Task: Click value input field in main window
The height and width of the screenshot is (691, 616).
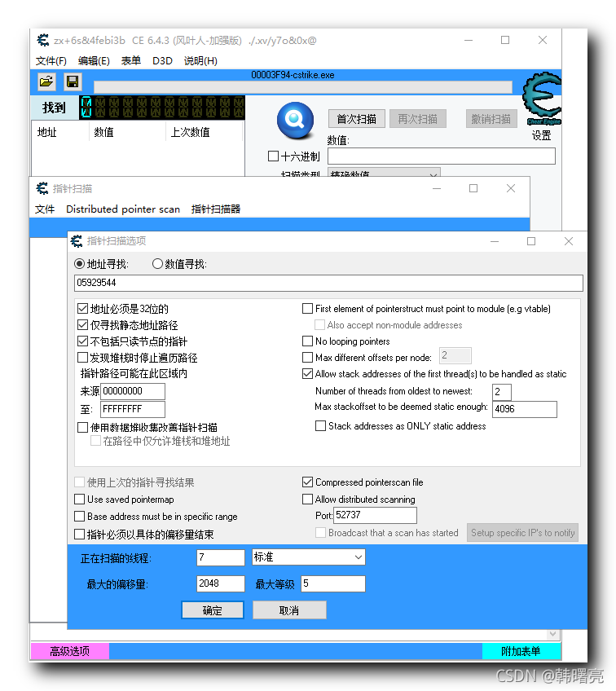Action: click(442, 156)
